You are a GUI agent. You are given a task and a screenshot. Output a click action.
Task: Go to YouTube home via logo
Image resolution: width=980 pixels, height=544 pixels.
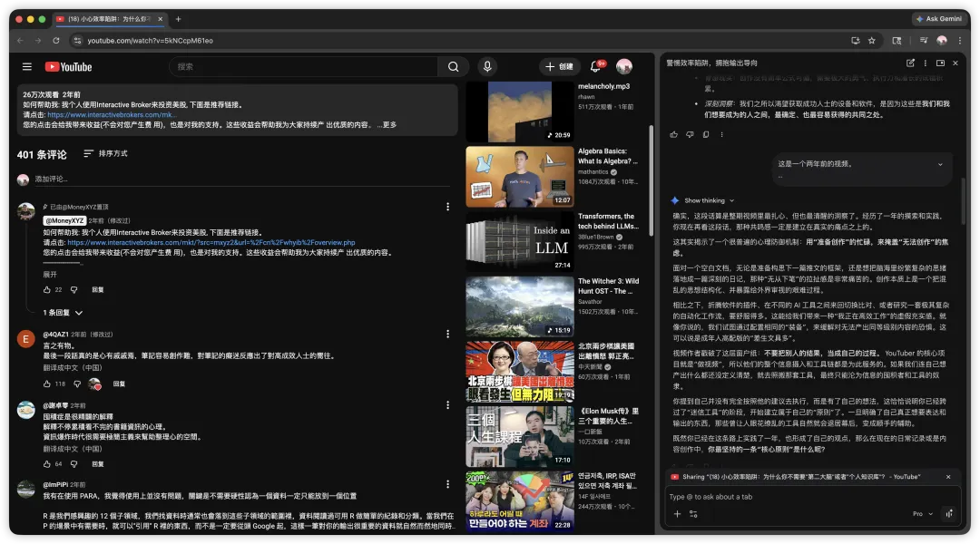pyautogui.click(x=68, y=67)
